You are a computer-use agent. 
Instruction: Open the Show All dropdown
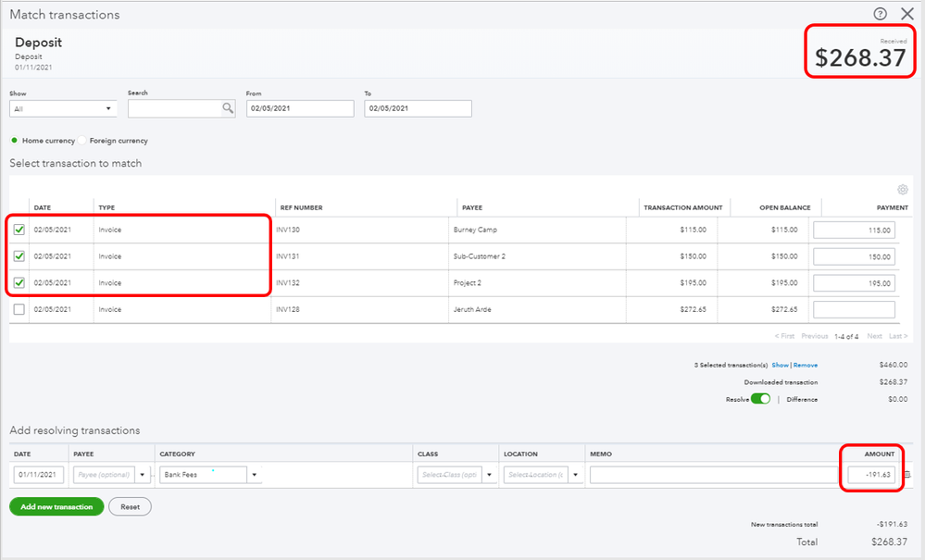coord(63,108)
